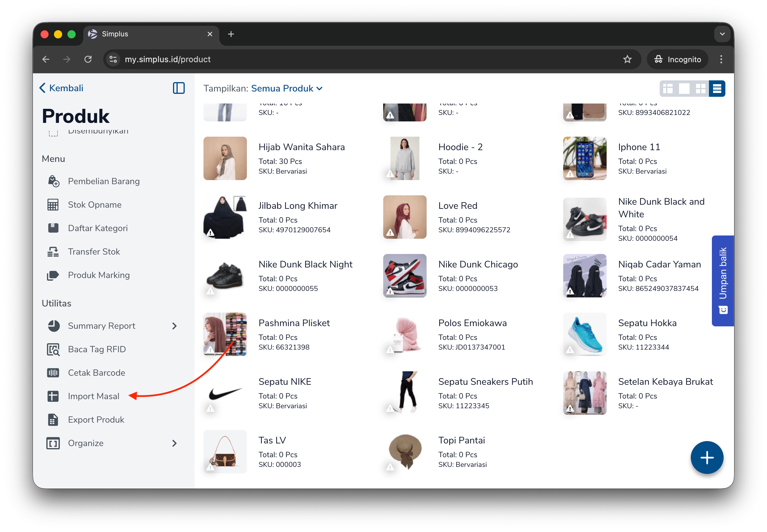
Task: Open the Iphone 11 product thumbnail
Action: [584, 158]
